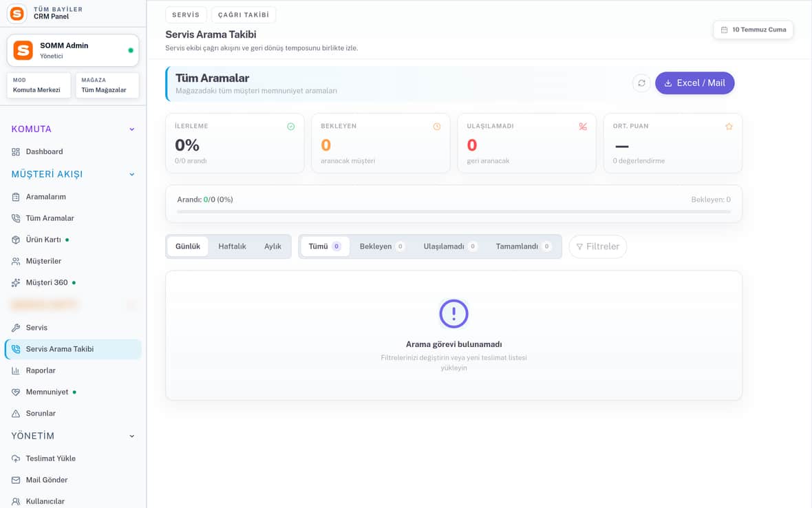The width and height of the screenshot is (812, 508).
Task: Open the Filtreler button
Action: tap(597, 246)
